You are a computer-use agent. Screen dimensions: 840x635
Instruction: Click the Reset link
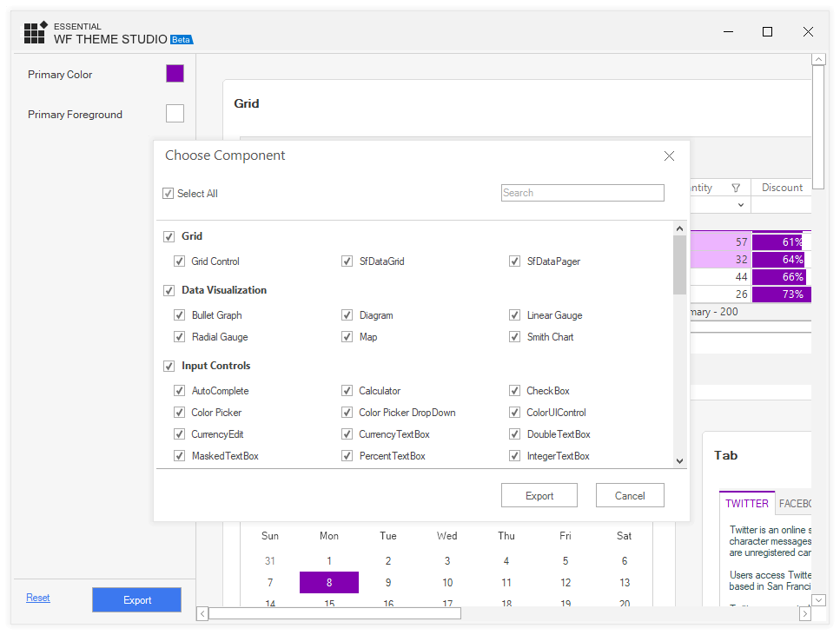38,598
